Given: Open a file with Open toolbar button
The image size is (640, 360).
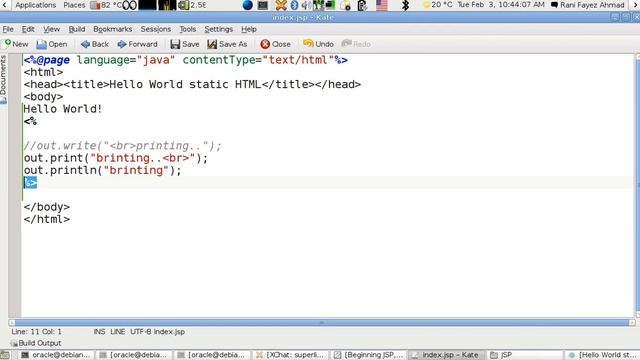Looking at the screenshot, I should (x=52, y=44).
